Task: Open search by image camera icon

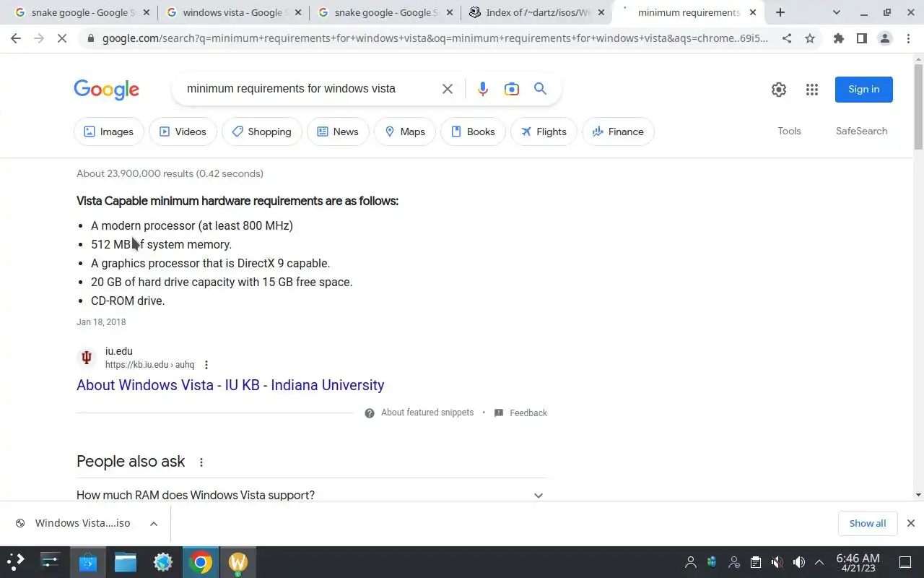Action: 512,89
